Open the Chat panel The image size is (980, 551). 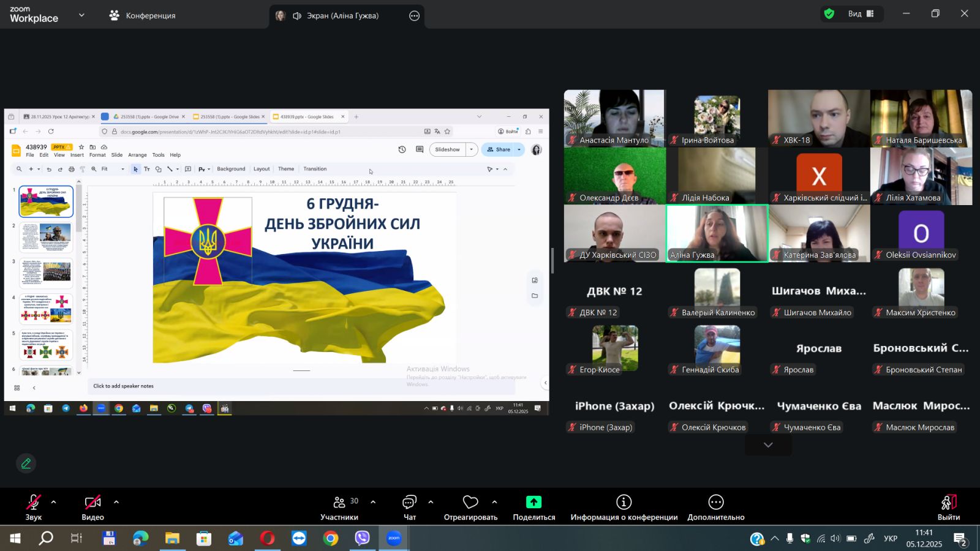point(409,508)
